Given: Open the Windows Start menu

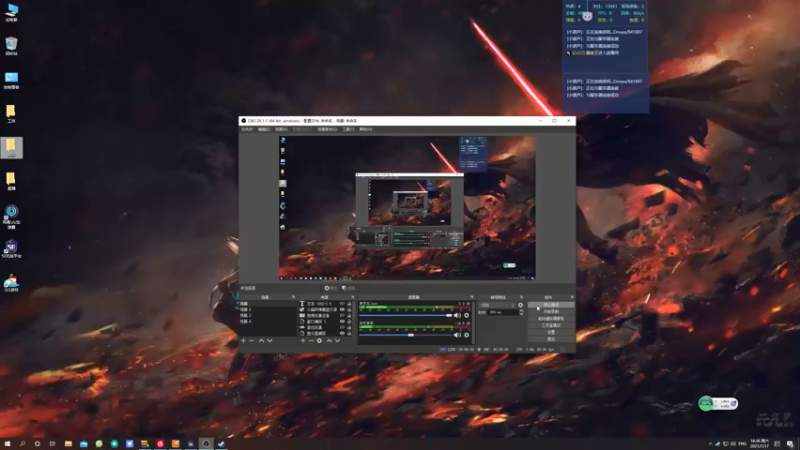Looking at the screenshot, I should 7,444.
